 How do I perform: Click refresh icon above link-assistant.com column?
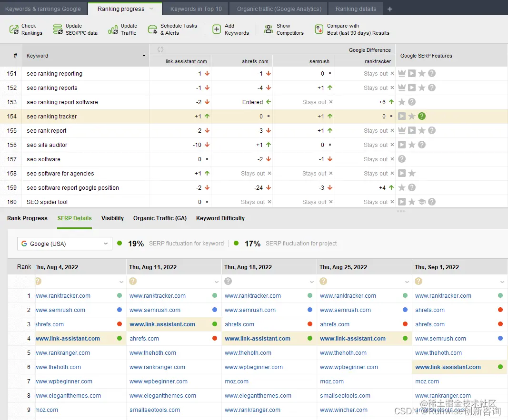160,49
